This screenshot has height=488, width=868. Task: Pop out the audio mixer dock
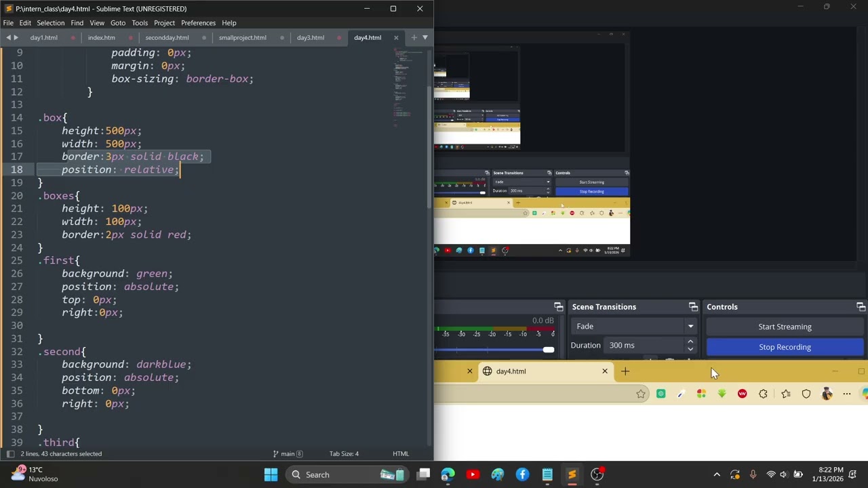tap(558, 307)
